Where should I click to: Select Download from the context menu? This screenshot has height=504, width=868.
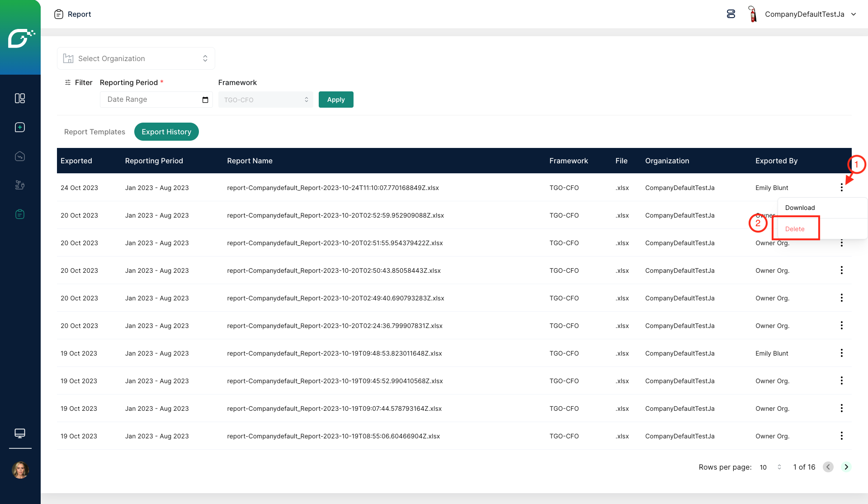click(x=800, y=208)
